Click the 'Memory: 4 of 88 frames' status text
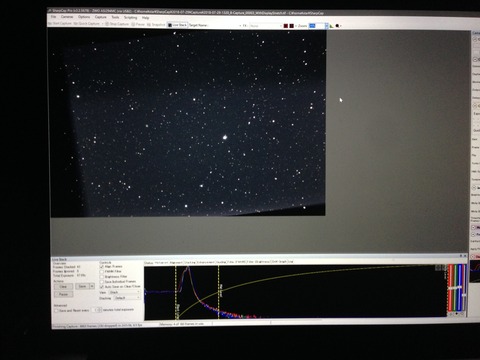480x360 pixels. (x=182, y=324)
